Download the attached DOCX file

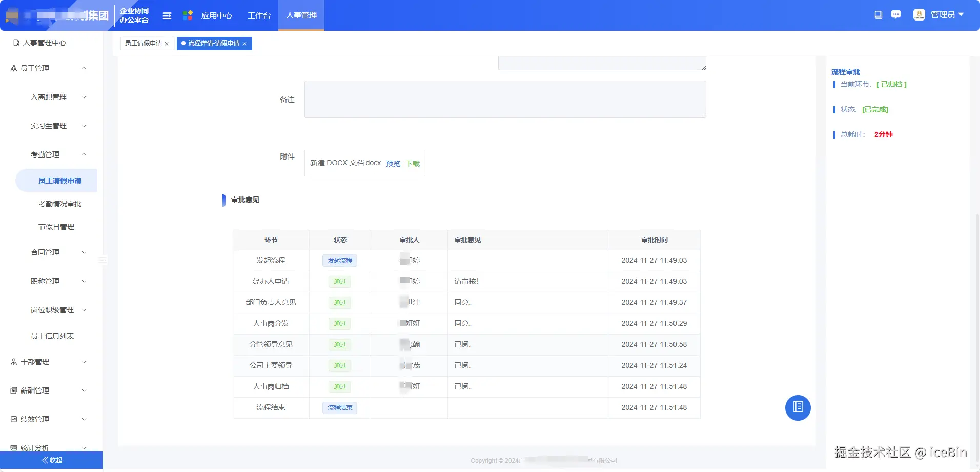point(412,163)
